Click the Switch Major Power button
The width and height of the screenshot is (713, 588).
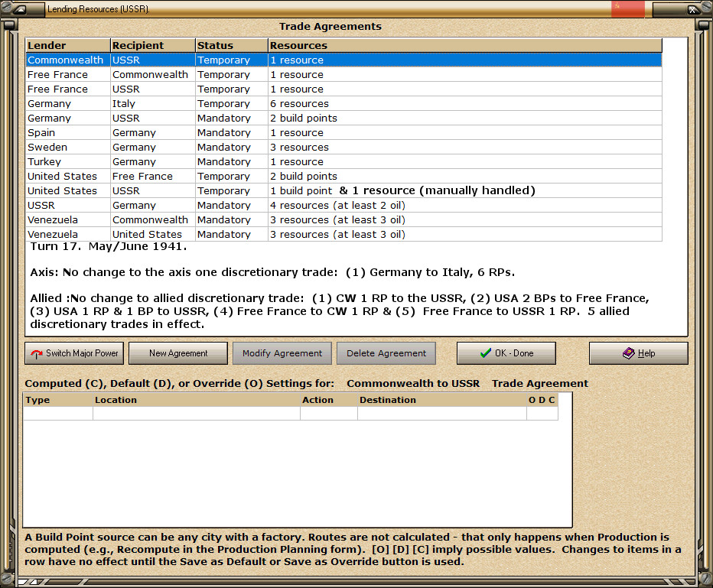(x=74, y=353)
